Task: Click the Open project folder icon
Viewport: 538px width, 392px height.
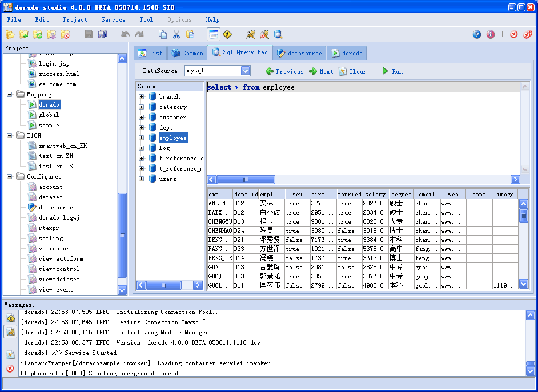Action: tap(10, 34)
